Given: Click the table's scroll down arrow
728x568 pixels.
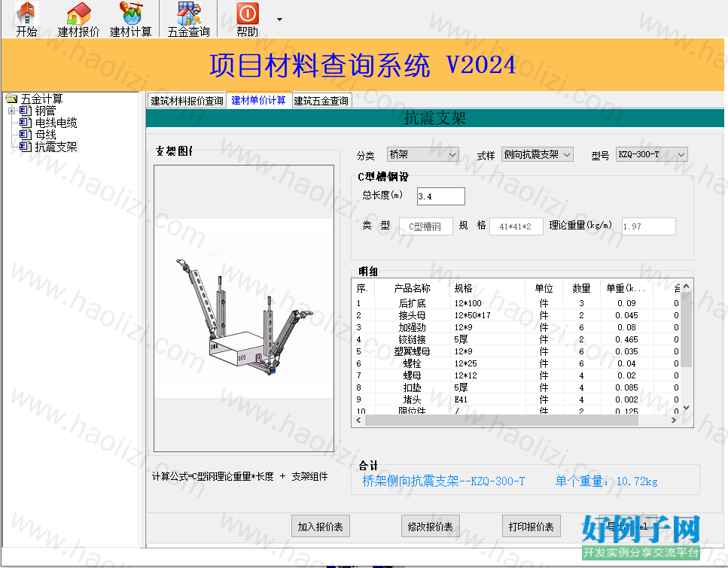Looking at the screenshot, I should click(686, 408).
